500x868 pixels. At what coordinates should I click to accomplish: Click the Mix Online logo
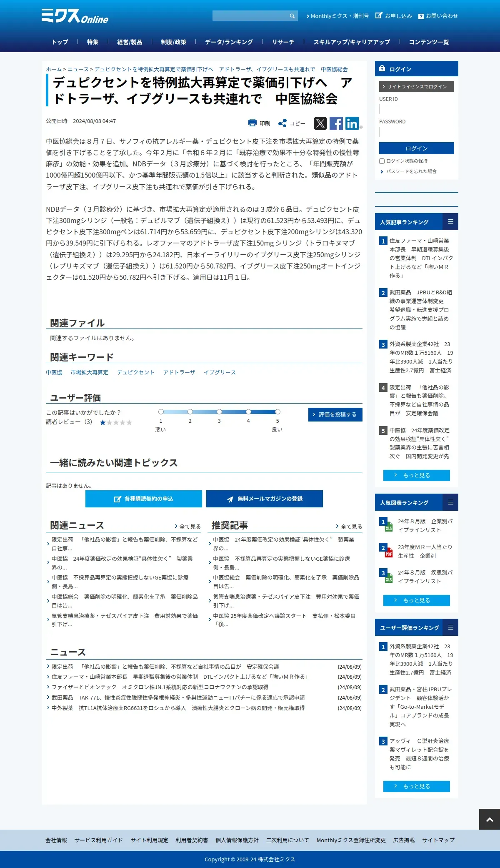click(75, 16)
